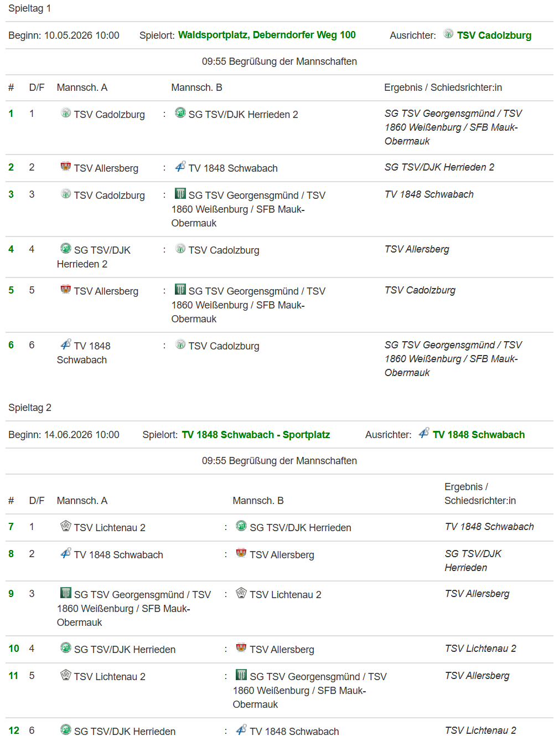Click TSV Lichtenau 2 logo in game 7
Image resolution: width=559 pixels, height=756 pixels.
[66, 526]
